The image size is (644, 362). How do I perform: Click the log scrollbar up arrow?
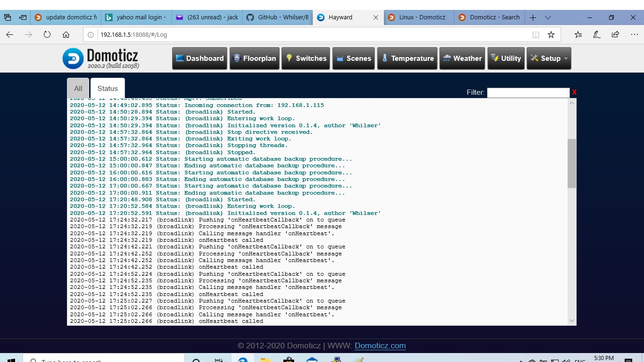click(x=572, y=103)
